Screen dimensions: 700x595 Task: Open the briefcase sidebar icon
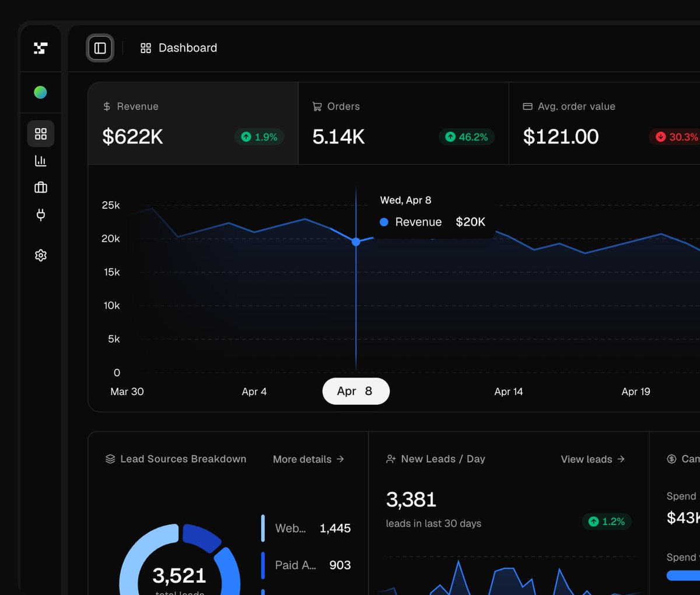41,187
